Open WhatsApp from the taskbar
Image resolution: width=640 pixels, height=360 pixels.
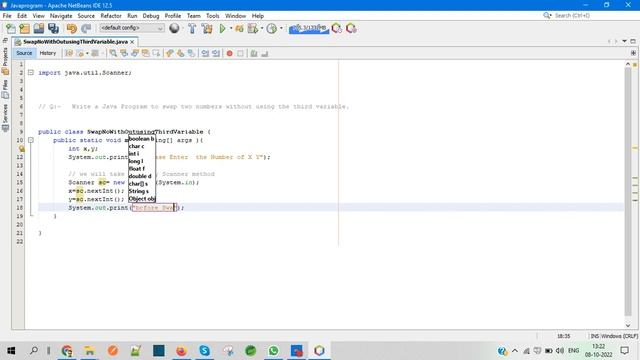pos(273,351)
